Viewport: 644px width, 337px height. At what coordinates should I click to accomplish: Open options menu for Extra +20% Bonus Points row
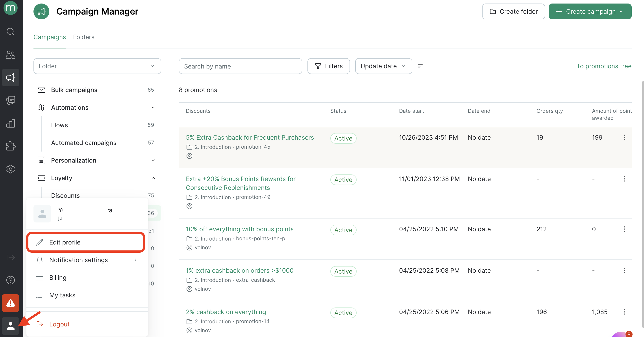coord(624,179)
